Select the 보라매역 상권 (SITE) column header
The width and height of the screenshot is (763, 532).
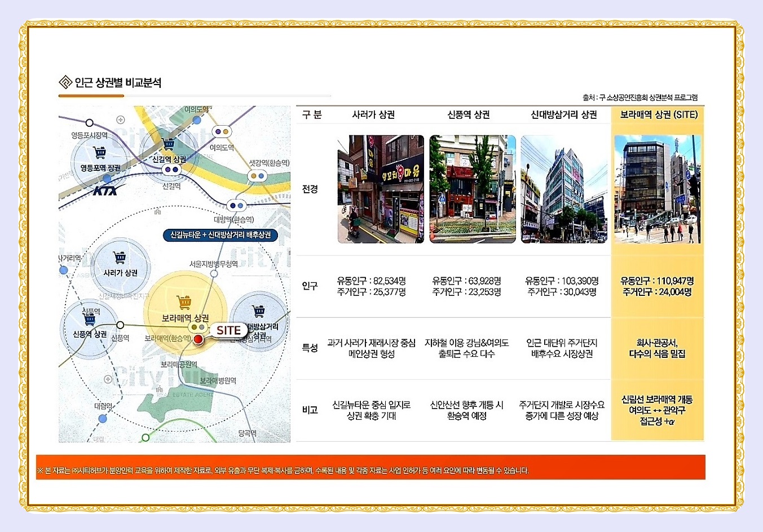[x=659, y=114]
